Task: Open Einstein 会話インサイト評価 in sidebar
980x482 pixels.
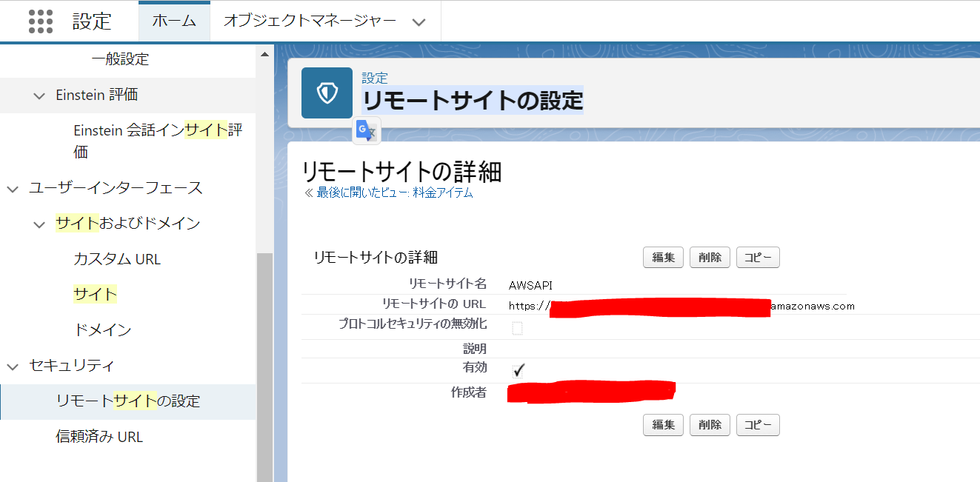Action: pyautogui.click(x=159, y=141)
